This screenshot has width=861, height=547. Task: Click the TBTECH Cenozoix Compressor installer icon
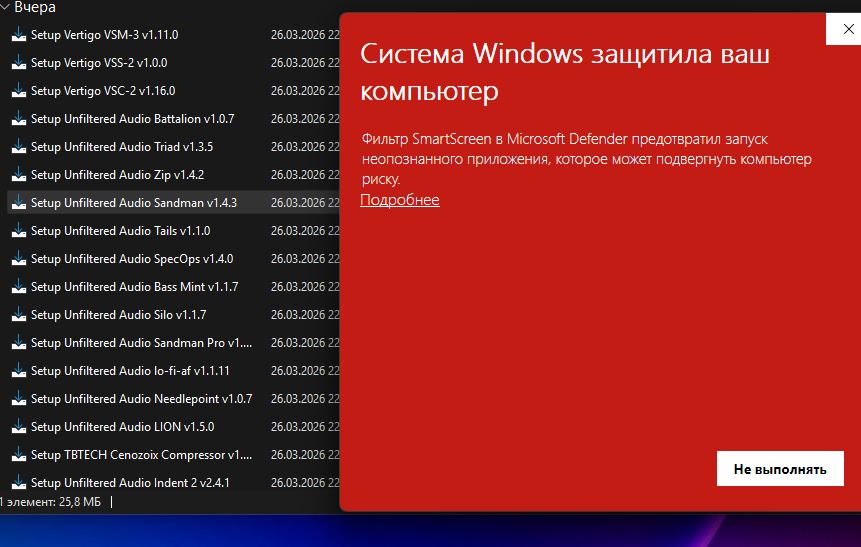(x=19, y=455)
